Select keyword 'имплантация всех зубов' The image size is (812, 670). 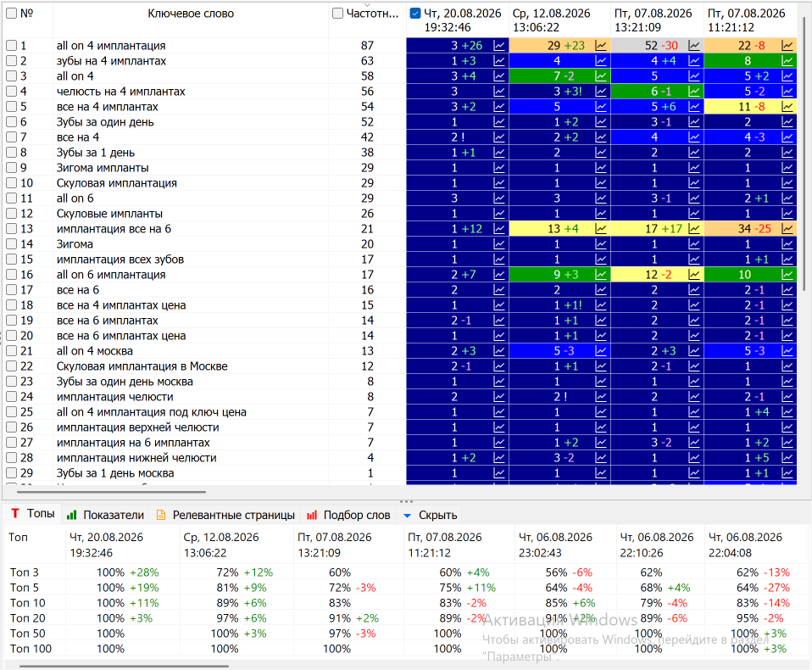(120, 260)
